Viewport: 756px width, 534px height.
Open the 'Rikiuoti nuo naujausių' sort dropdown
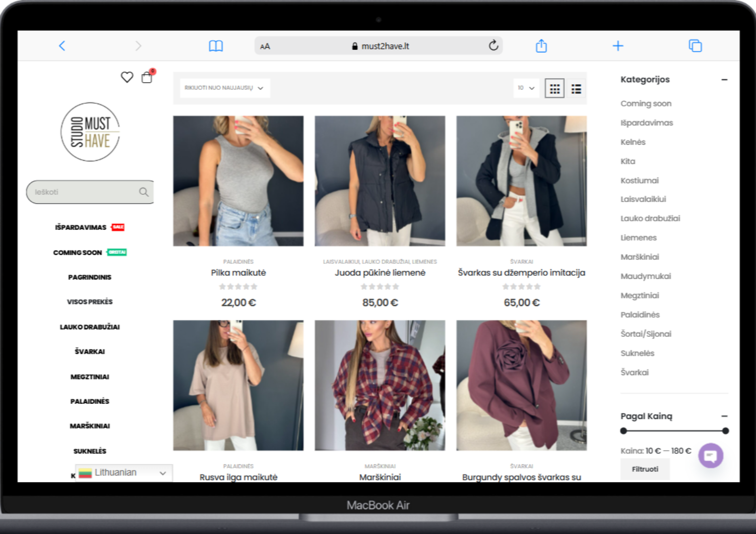224,88
